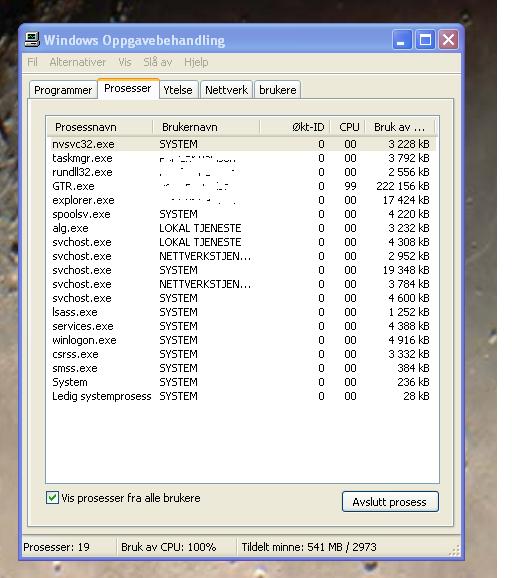Select the services.exe process
512x578 pixels.
click(x=242, y=326)
